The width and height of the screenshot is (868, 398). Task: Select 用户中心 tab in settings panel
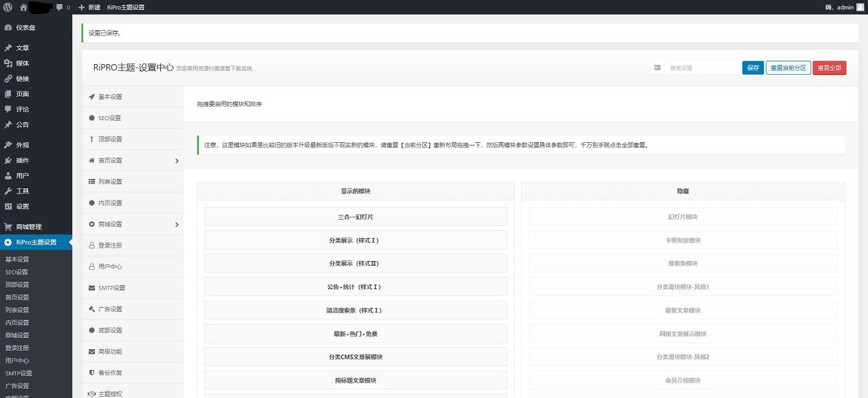132,266
